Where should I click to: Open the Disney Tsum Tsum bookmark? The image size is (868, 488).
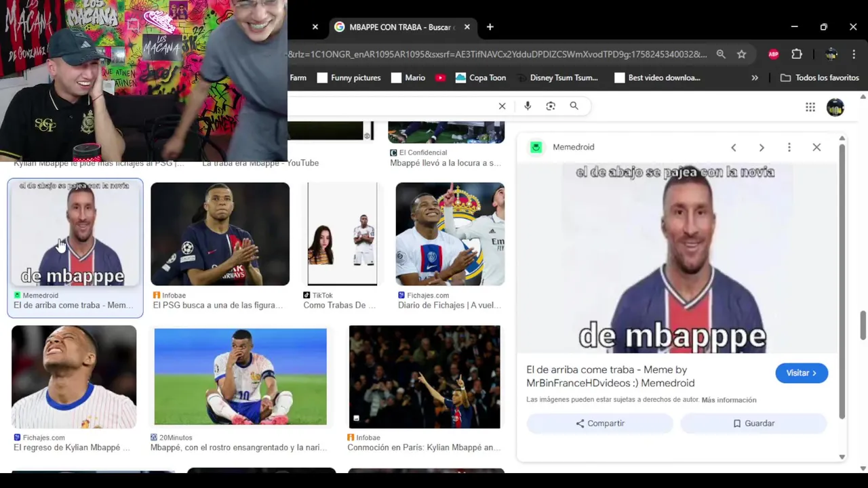pyautogui.click(x=557, y=78)
